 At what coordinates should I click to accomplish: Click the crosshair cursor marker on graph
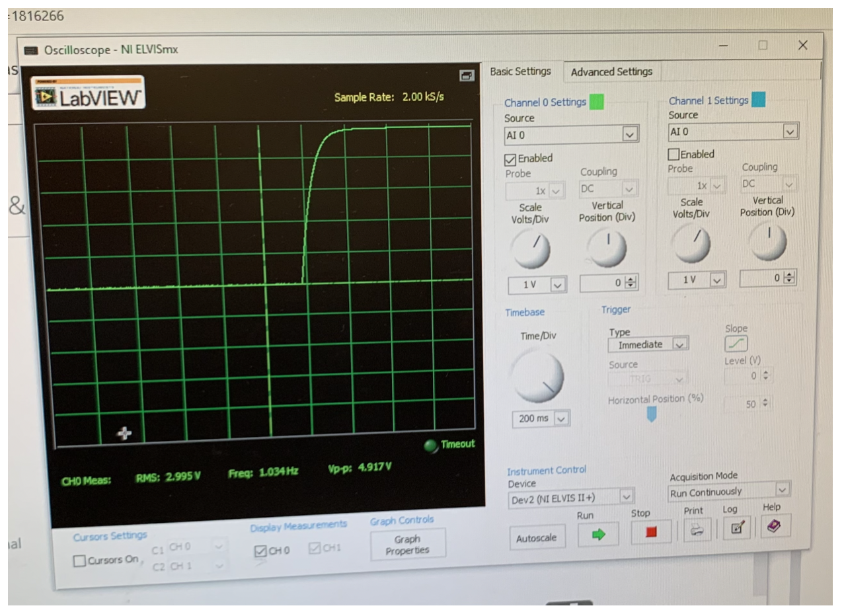tap(124, 434)
